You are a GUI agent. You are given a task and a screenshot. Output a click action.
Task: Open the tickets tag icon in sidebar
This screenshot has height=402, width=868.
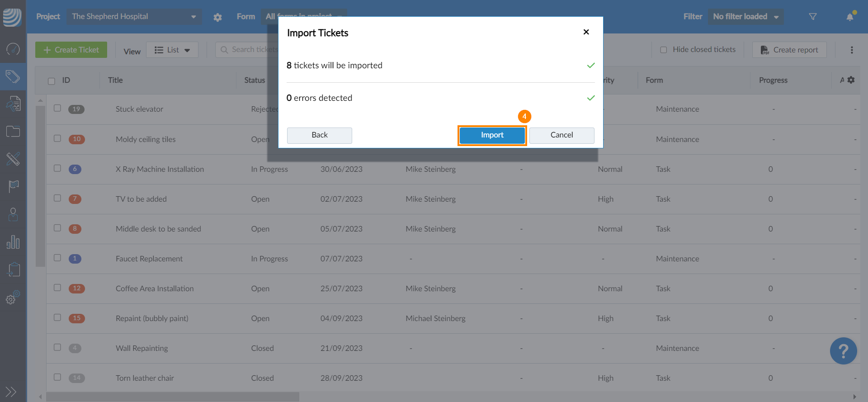point(13,76)
